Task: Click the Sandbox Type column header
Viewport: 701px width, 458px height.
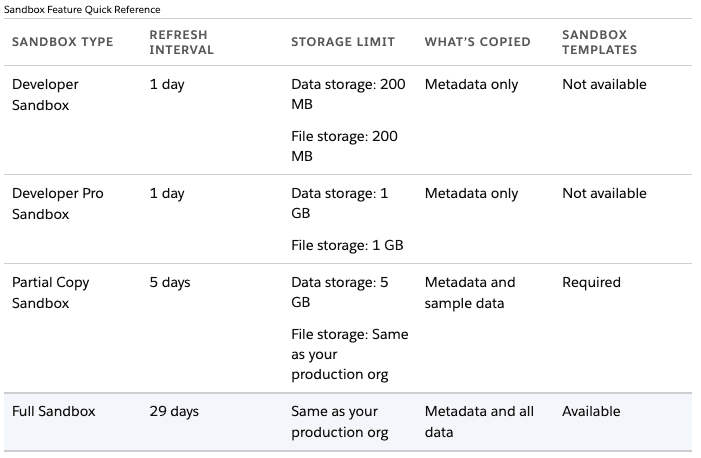Action: click(63, 42)
